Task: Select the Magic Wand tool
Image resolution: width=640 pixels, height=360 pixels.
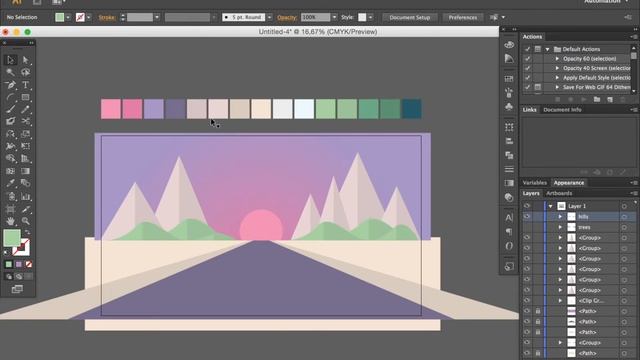Action: (x=11, y=72)
